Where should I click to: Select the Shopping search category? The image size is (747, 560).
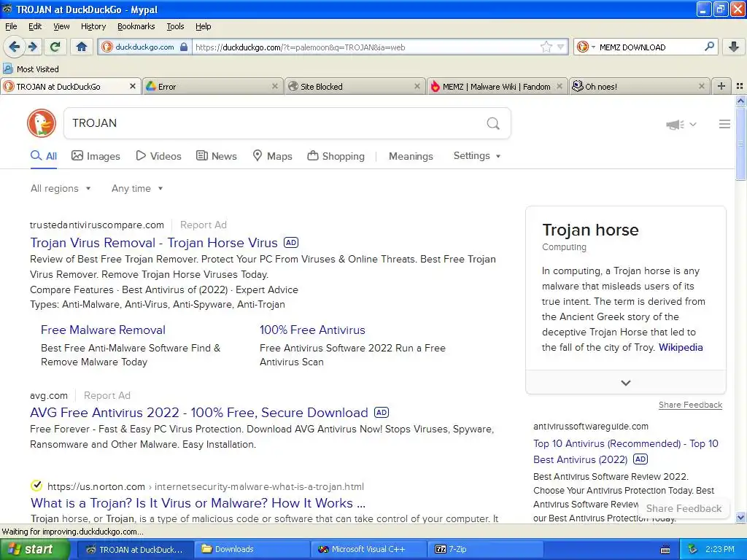(336, 156)
